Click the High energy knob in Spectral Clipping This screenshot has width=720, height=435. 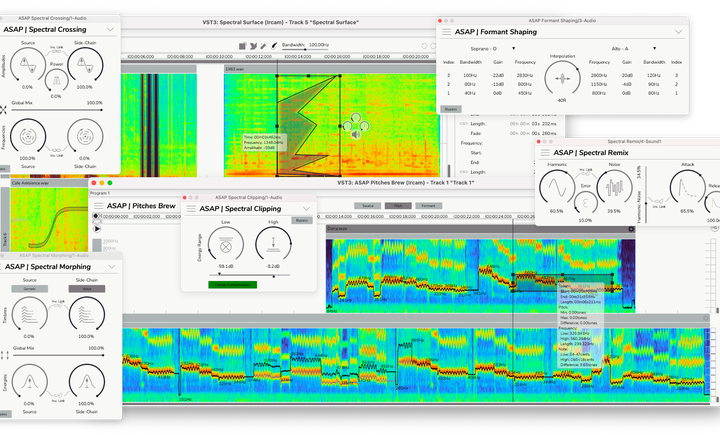(273, 243)
